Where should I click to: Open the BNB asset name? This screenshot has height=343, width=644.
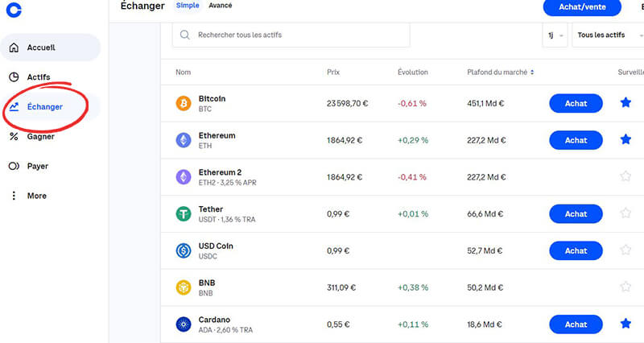207,283
